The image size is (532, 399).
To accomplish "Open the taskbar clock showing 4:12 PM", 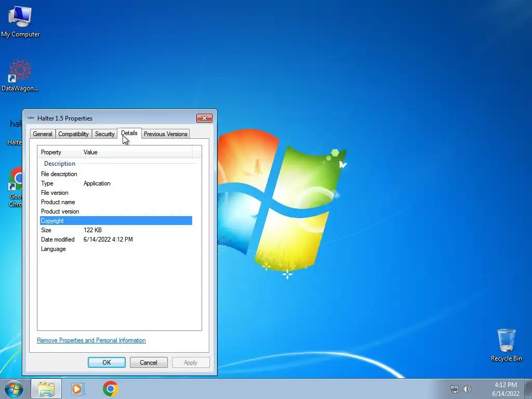I will pos(506,389).
